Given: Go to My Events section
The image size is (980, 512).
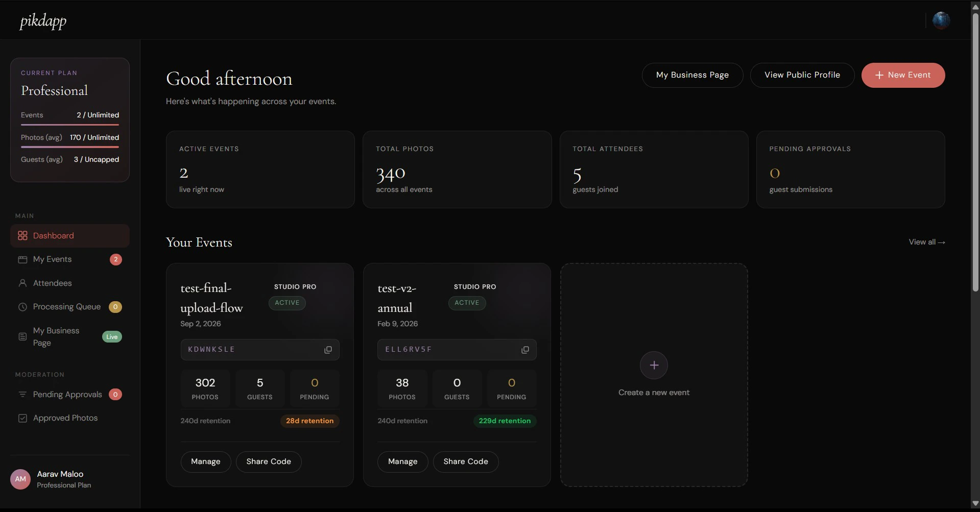Looking at the screenshot, I should pos(70,259).
